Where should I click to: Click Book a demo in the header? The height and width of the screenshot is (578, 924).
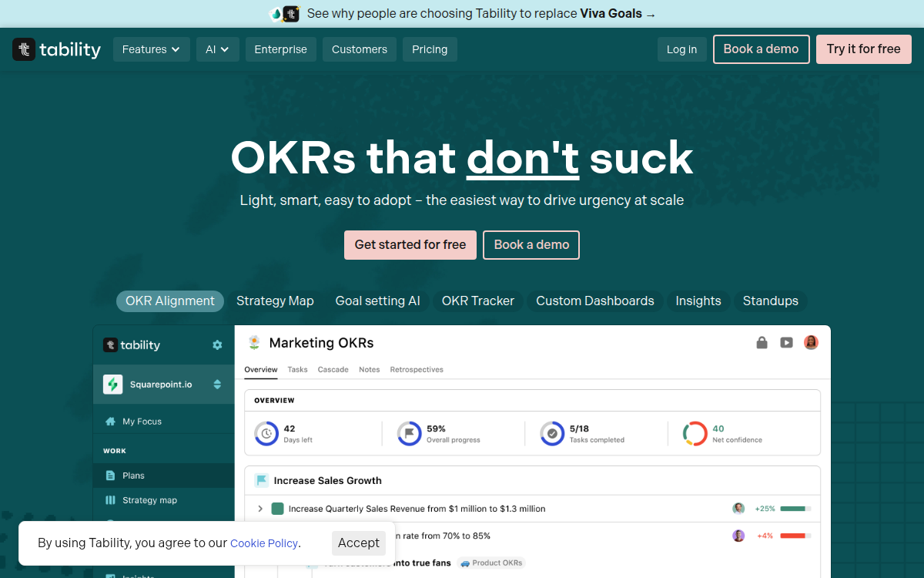tap(762, 49)
